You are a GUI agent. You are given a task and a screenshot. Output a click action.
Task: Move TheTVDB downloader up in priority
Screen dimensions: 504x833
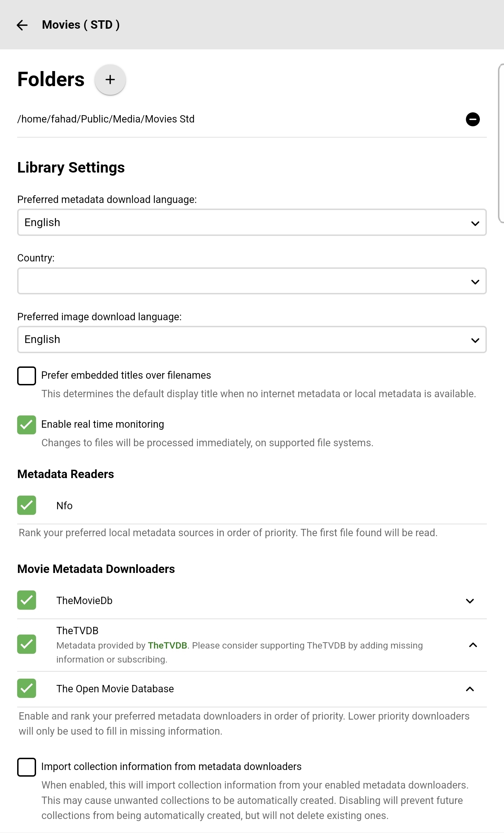coord(473,645)
